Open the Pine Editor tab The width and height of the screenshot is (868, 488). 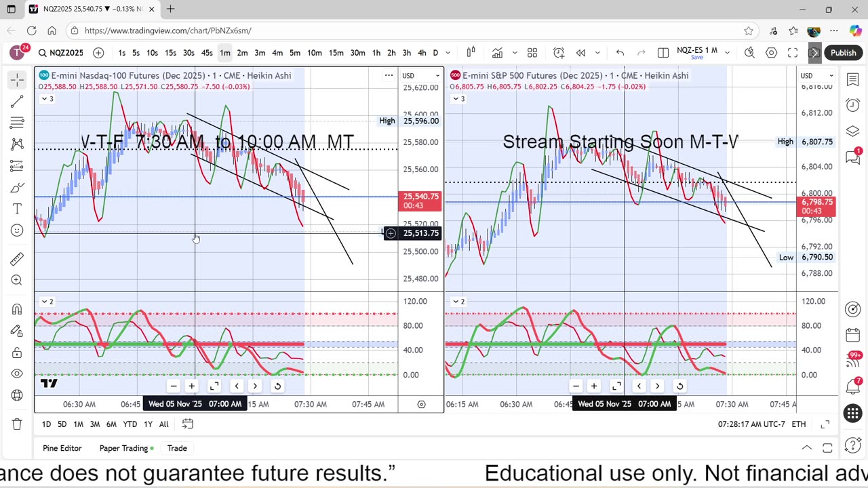pos(62,448)
